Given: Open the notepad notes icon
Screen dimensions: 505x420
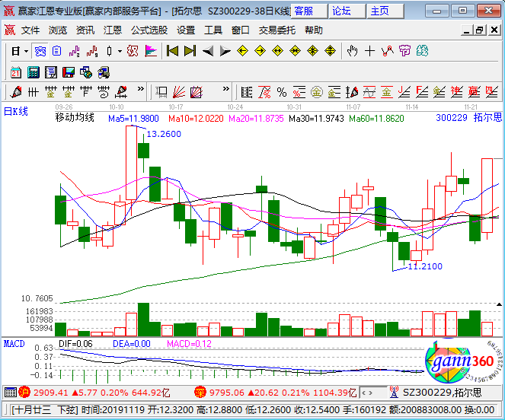Looking at the screenshot, I should 51,72.
